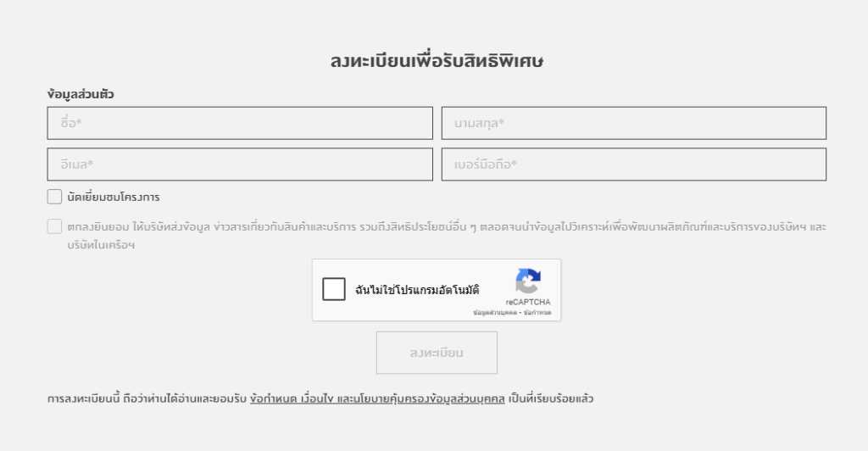
Task: Activate the เบอร์มือถือ phone field
Action: click(634, 164)
